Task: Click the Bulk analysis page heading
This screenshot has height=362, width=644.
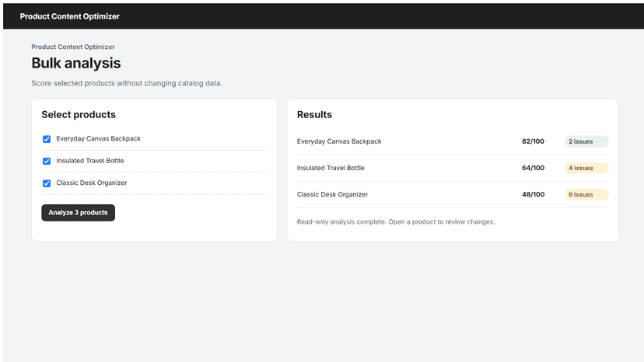Action: (x=76, y=63)
